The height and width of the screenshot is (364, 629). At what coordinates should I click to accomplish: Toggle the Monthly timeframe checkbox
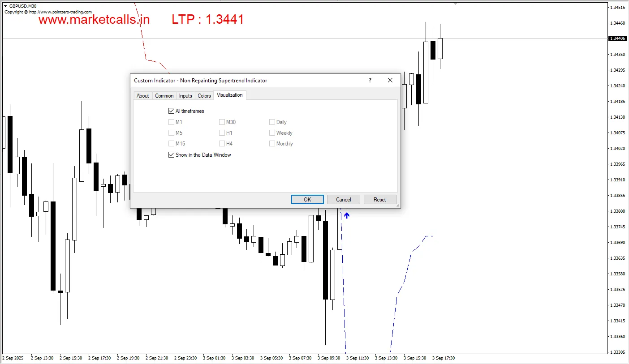click(272, 143)
